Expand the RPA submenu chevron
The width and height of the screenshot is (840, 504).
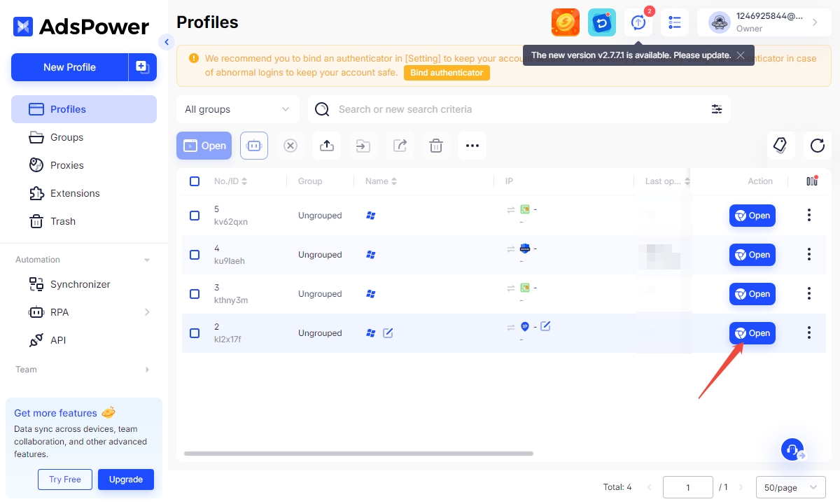[x=147, y=312]
